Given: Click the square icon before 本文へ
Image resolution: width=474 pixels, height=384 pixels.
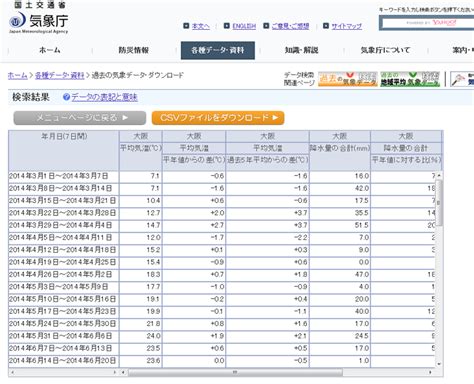Looking at the screenshot, I should [186, 26].
